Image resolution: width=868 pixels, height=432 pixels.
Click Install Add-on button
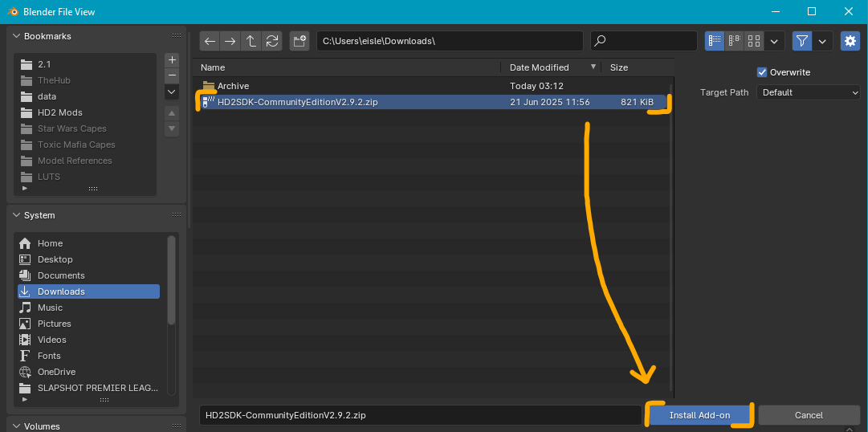tap(699, 415)
